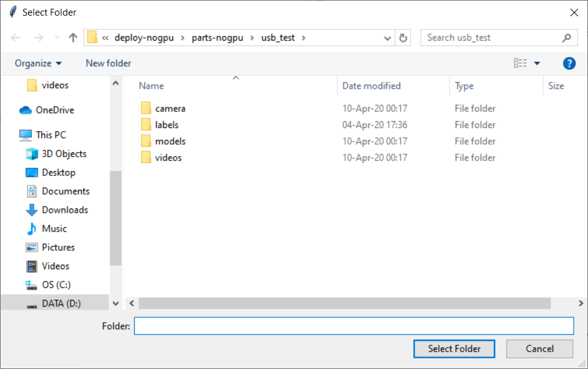The image size is (588, 369).
Task: Sort by Type column header
Action: pos(464,86)
